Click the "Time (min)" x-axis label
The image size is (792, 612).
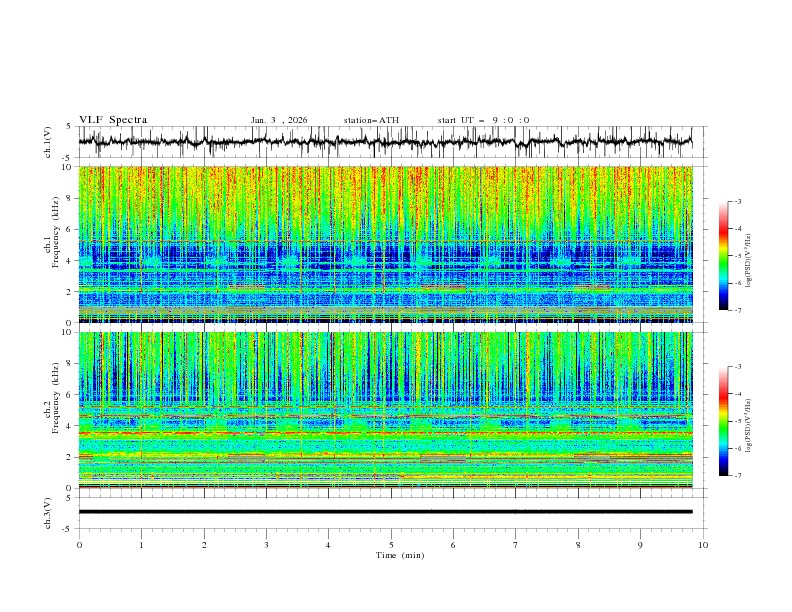[x=400, y=555]
